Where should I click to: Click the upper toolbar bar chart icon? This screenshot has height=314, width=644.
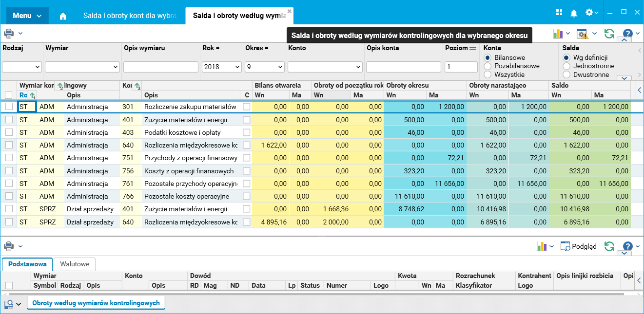(x=557, y=34)
